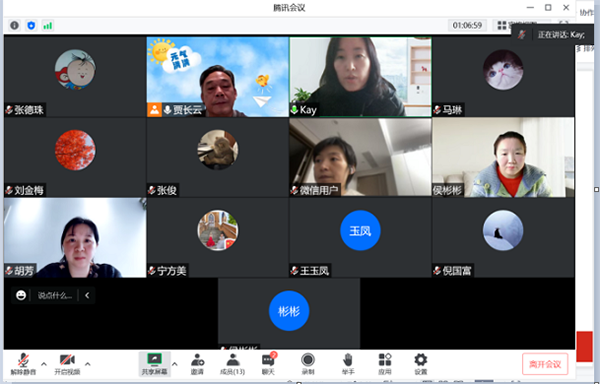Open the invite (邀请) participants icon
Screen dimensions: 600x384
point(197,364)
